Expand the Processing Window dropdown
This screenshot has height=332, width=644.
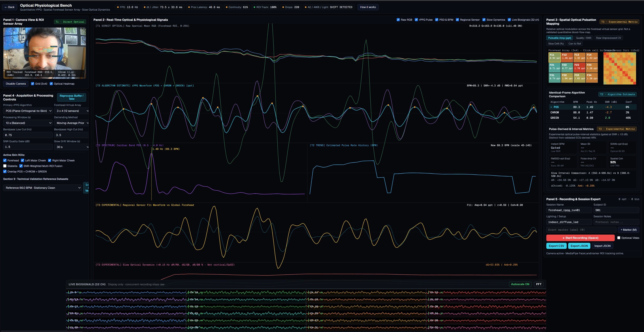point(28,123)
